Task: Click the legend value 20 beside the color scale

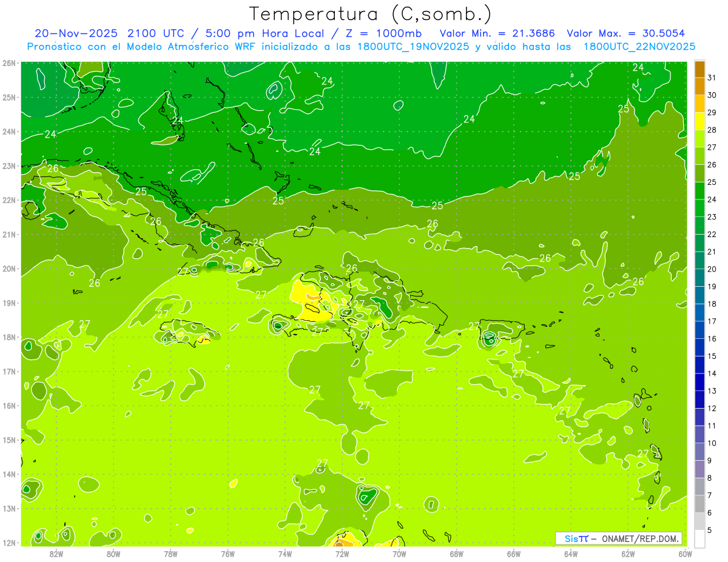Action: tap(712, 269)
